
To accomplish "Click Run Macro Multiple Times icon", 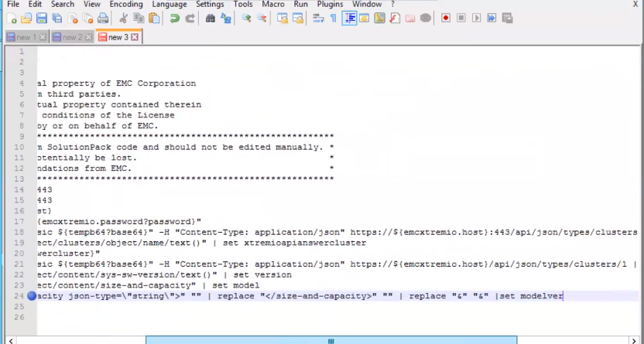I will (x=492, y=19).
